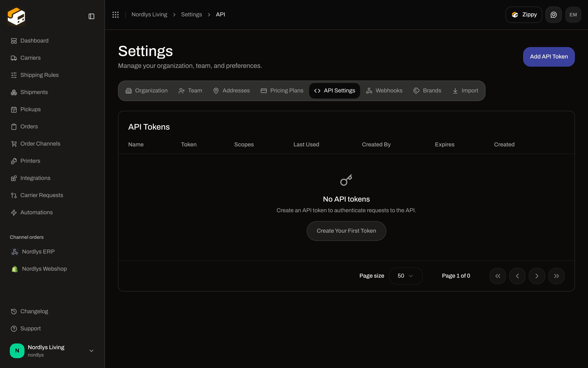The height and width of the screenshot is (368, 588).
Task: Go to the next tokens page
Action: [x=537, y=276]
